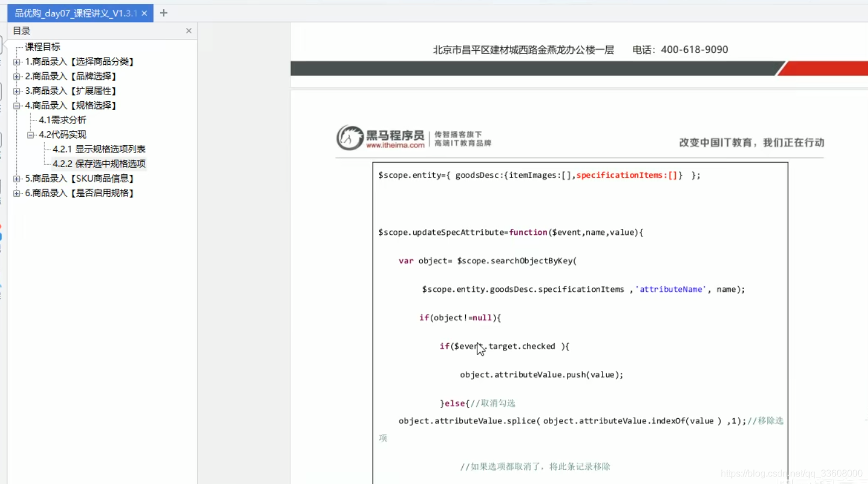Expand 5.商品录入【SKU商品信息】 node
Viewport: 868px width, 484px height.
[x=17, y=179]
